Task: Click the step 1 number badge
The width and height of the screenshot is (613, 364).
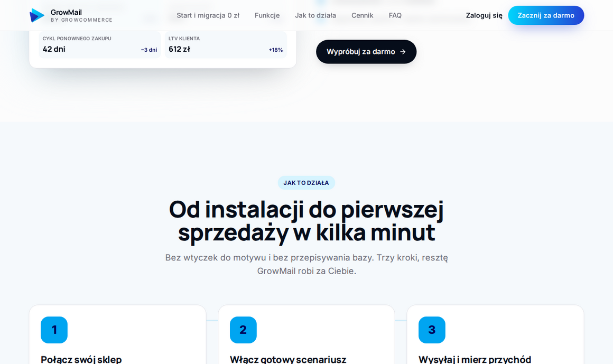Action: 54,330
